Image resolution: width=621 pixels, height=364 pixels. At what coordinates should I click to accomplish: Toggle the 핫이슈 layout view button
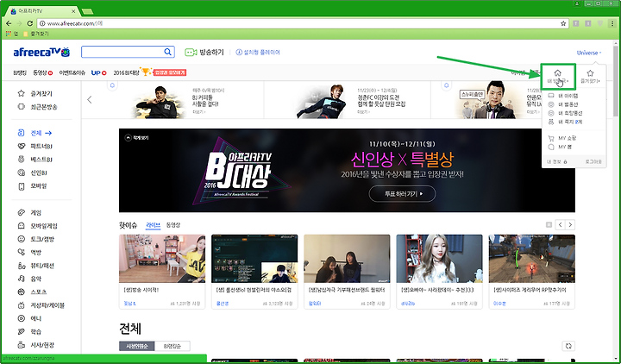(549, 224)
